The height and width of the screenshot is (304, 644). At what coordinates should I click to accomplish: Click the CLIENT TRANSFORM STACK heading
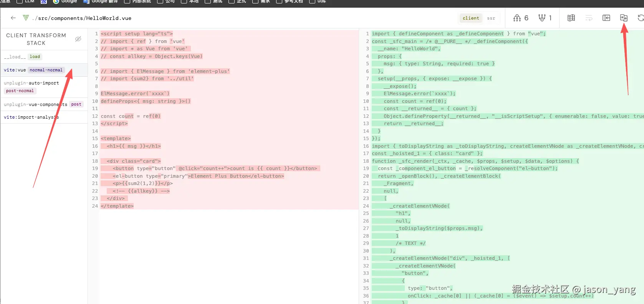[x=36, y=39]
